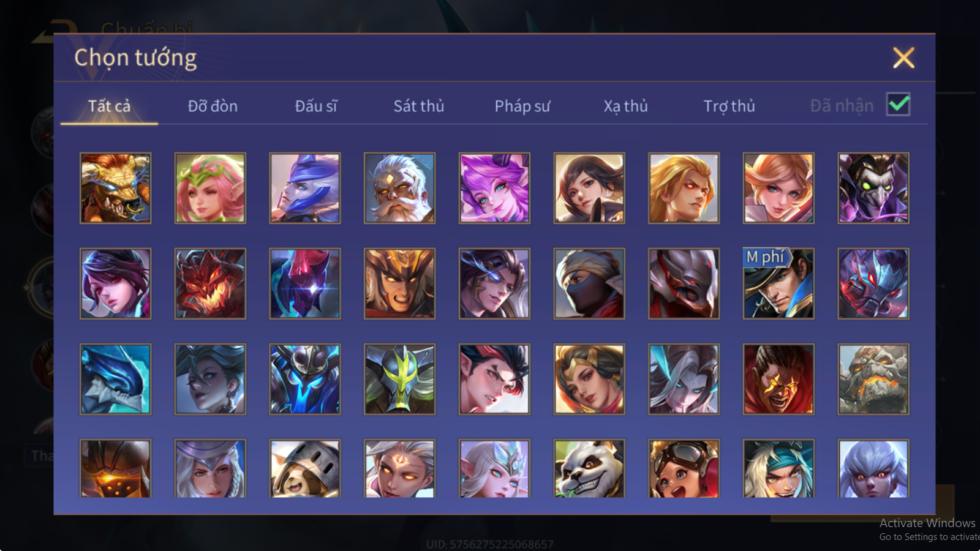Screen dimensions: 980x551
Task: Select the masked ninja hero portrait
Action: (589, 283)
